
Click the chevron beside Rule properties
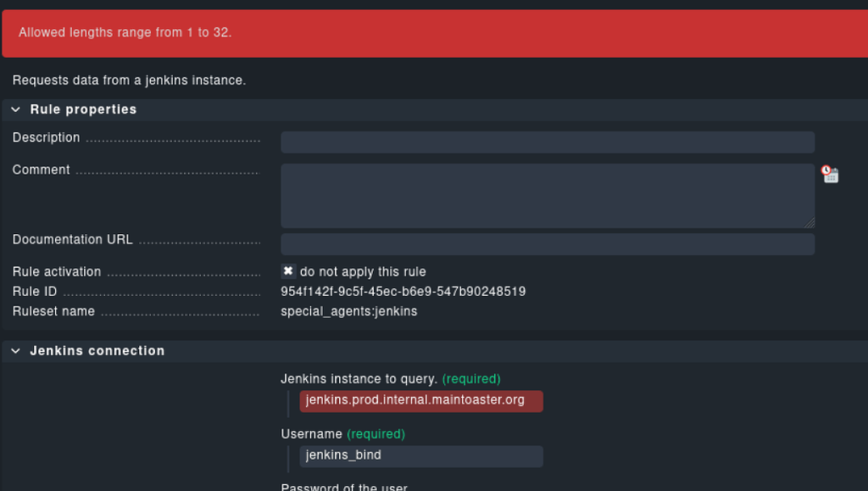pyautogui.click(x=14, y=109)
